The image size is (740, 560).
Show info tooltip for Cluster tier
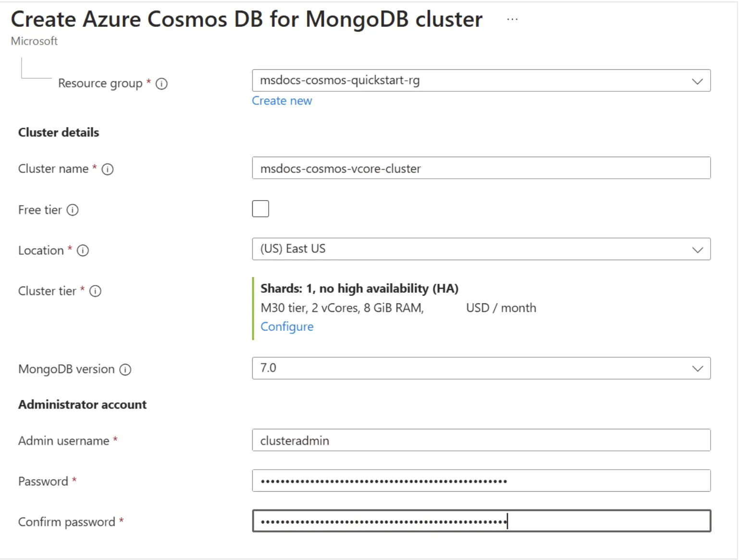pos(95,291)
